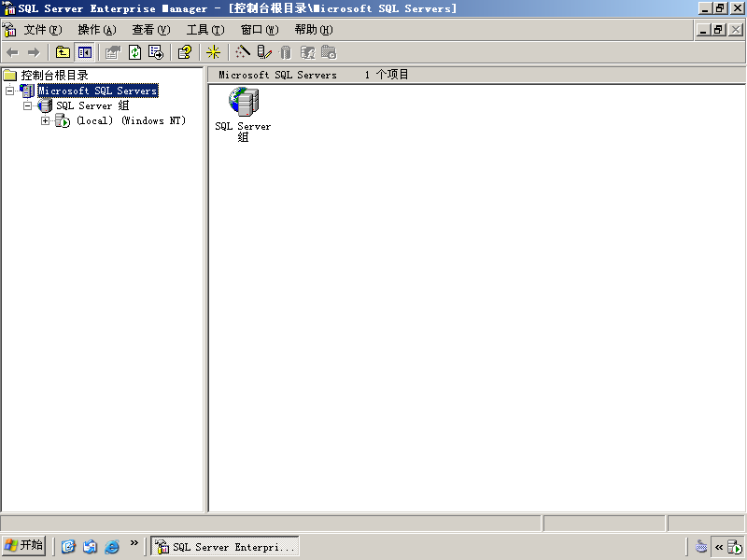Run a wizard using the wand icon
747x560 pixels.
pyautogui.click(x=243, y=52)
